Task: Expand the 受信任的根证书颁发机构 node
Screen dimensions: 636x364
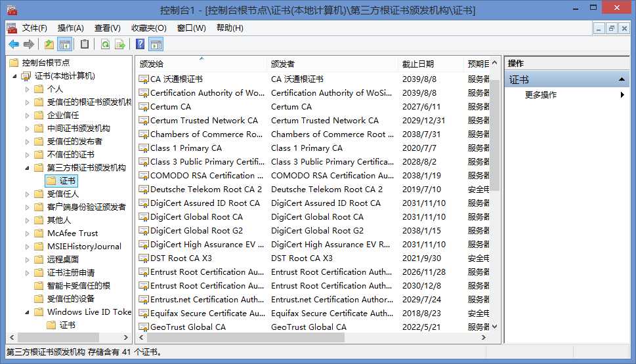Action: [x=27, y=102]
